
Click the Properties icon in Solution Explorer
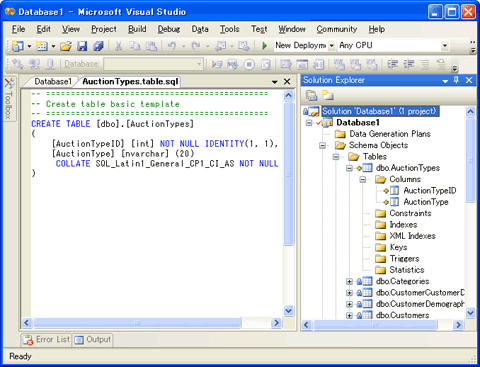click(x=312, y=95)
